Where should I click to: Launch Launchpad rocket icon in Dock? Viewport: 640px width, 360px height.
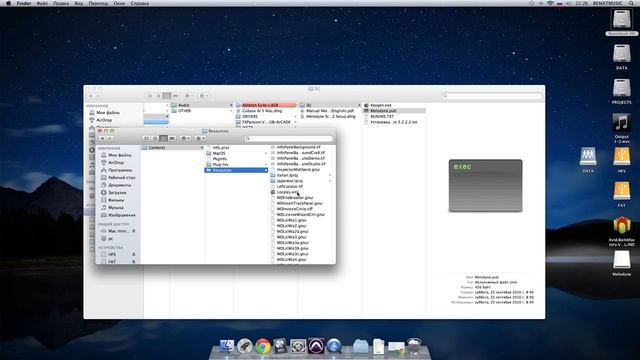pos(244,346)
